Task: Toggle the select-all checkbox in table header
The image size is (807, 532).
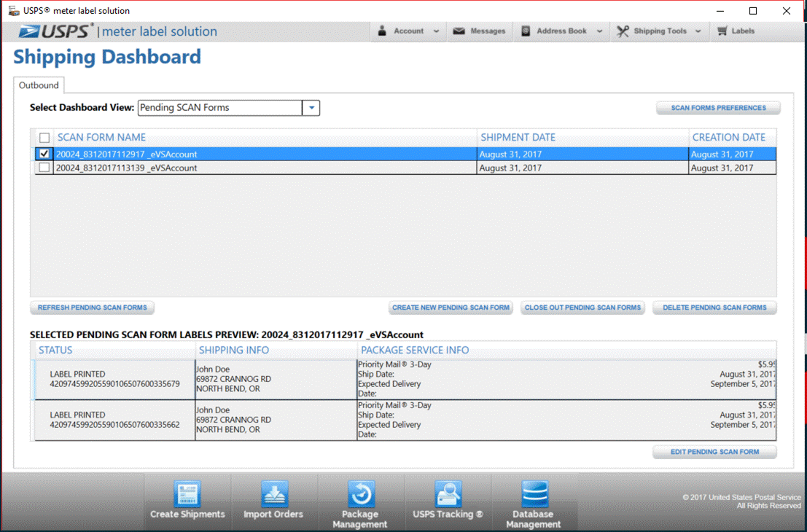Action: (x=44, y=138)
